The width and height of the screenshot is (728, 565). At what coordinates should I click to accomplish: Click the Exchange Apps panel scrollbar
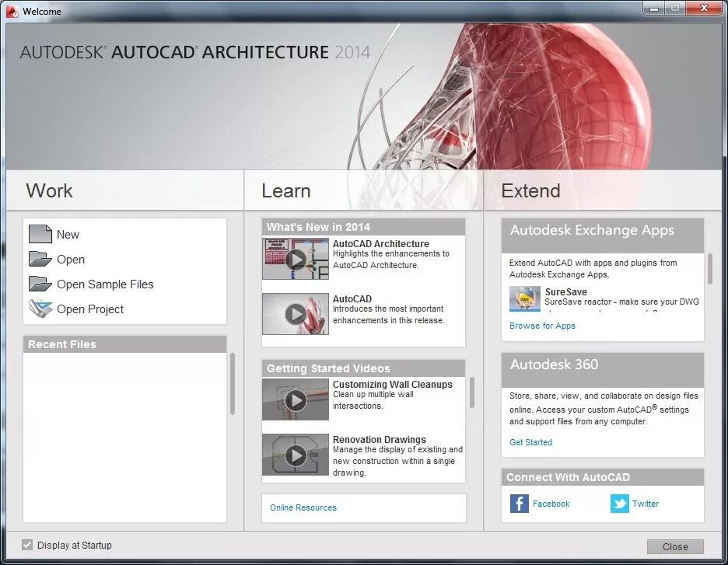point(710,269)
